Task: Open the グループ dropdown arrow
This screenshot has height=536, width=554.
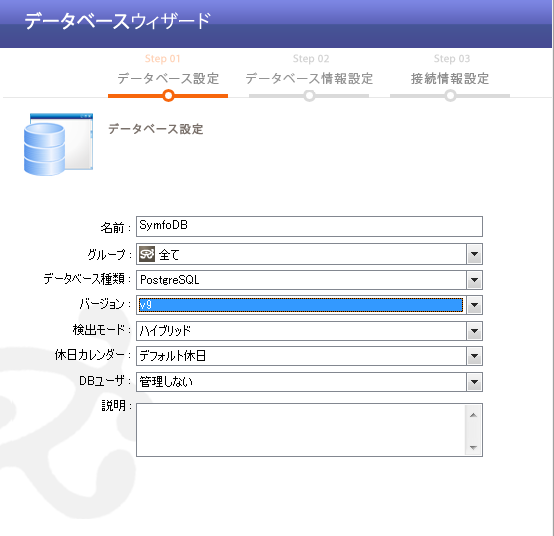Action: (474, 254)
